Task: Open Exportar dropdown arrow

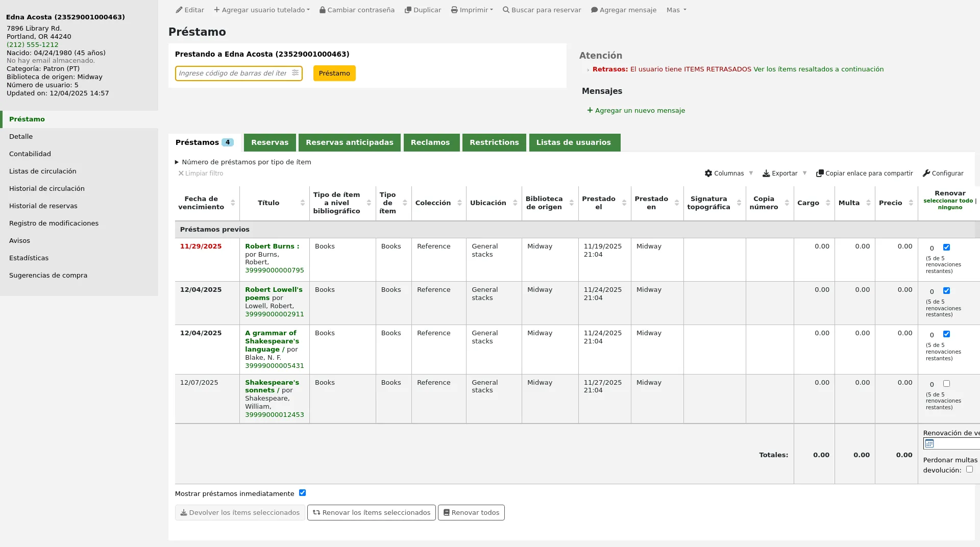Action: (804, 173)
